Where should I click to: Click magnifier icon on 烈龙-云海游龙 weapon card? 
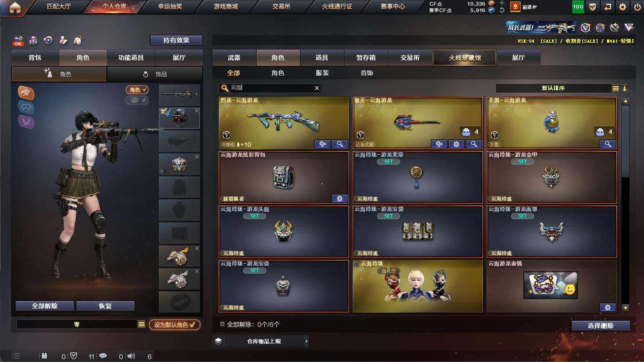[x=340, y=144]
